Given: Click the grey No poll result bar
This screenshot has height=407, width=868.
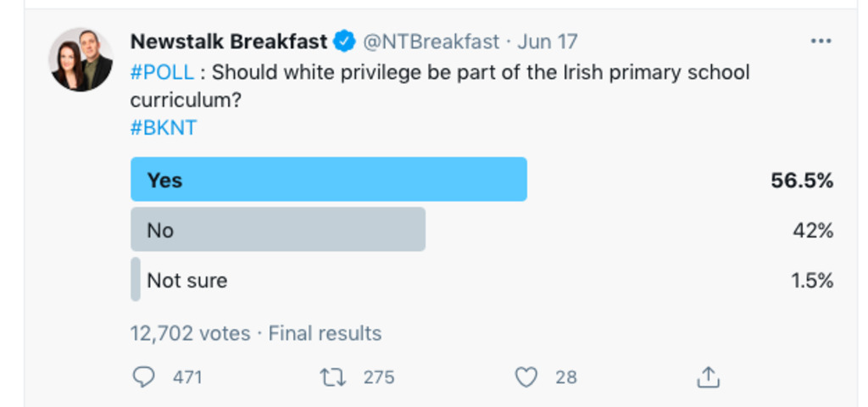Looking at the screenshot, I should [278, 230].
